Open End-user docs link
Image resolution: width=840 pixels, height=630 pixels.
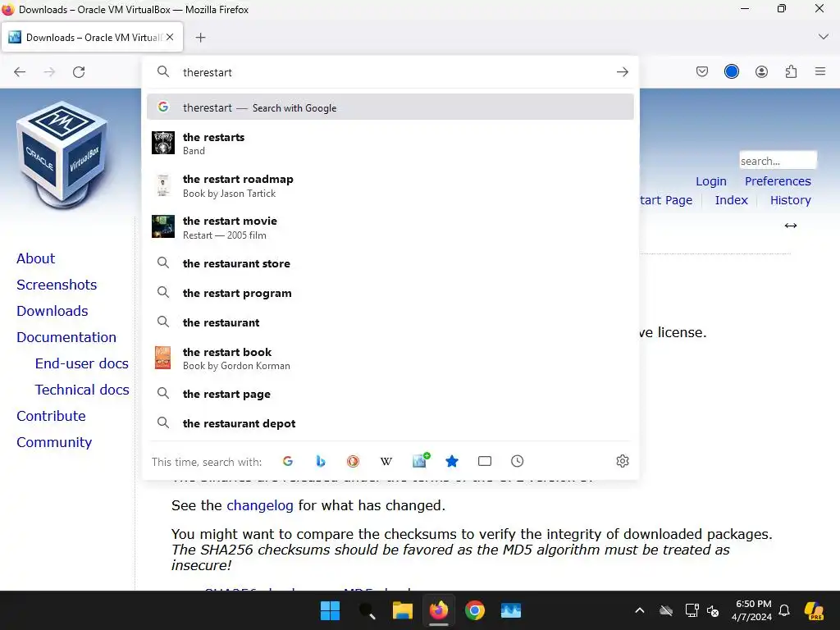(x=81, y=363)
